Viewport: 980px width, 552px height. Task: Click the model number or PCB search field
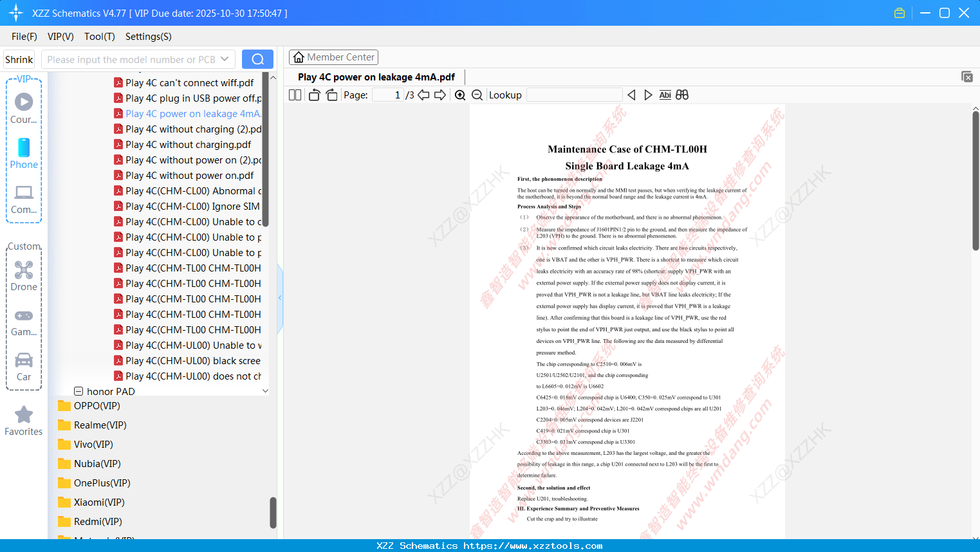point(131,59)
